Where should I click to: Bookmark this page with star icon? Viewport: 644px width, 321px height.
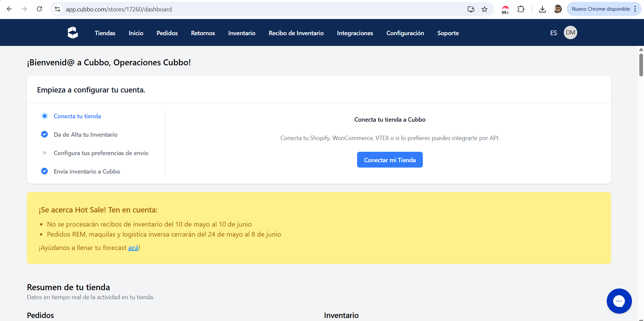(x=484, y=9)
